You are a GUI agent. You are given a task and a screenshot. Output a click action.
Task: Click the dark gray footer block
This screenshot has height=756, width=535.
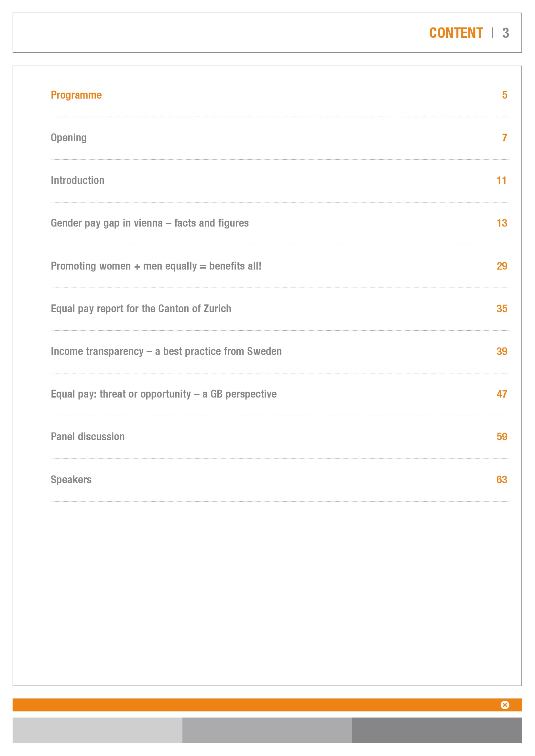(437, 730)
